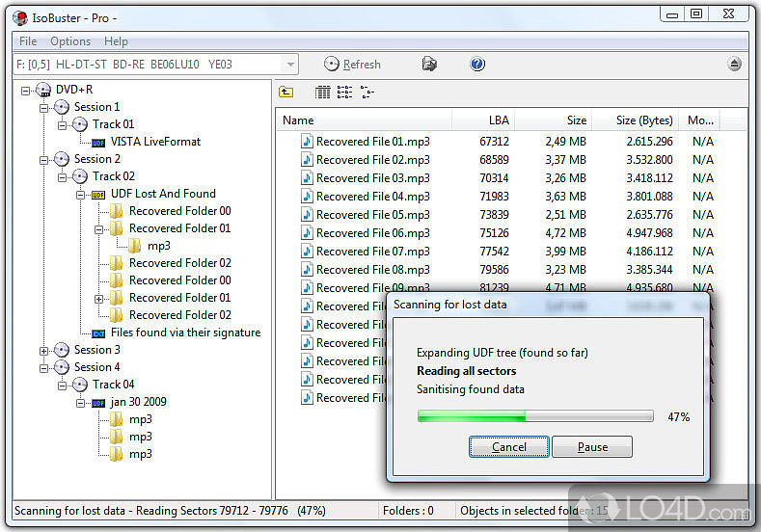Click the go up one folder icon

click(286, 93)
